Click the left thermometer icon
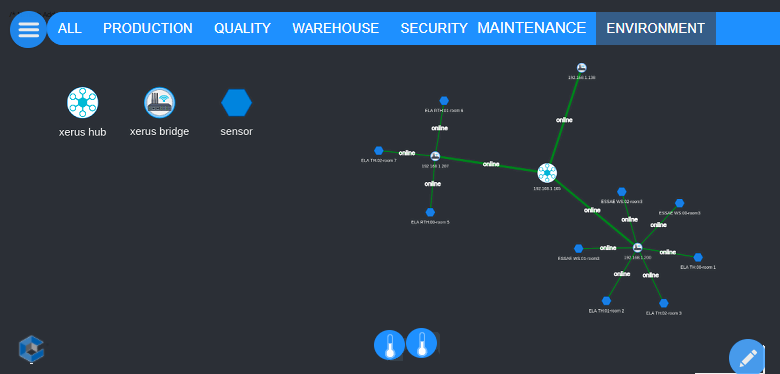Viewport: 780px width, 374px height. coord(390,345)
